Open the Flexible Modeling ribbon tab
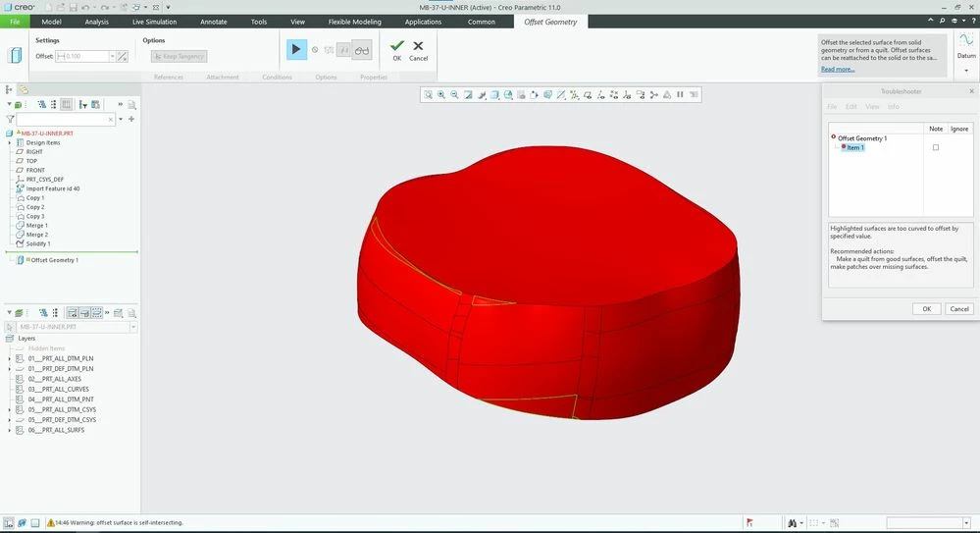 point(354,22)
